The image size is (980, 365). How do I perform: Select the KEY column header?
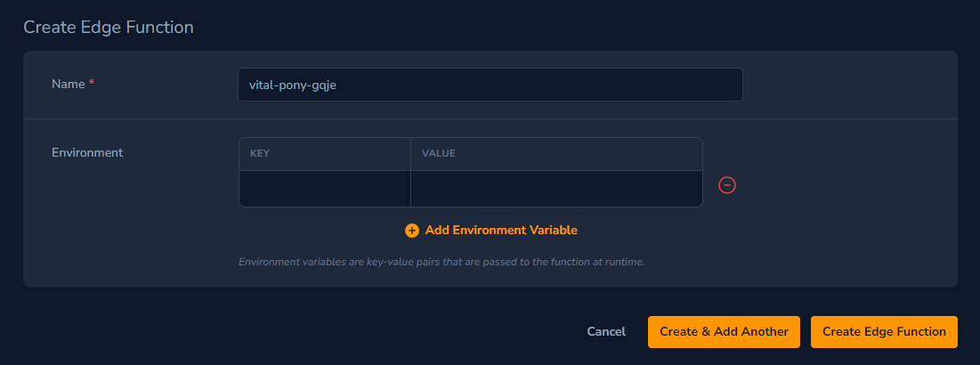[260, 153]
